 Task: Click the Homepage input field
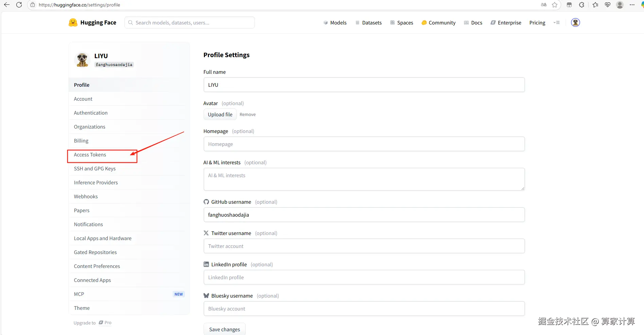tap(364, 144)
